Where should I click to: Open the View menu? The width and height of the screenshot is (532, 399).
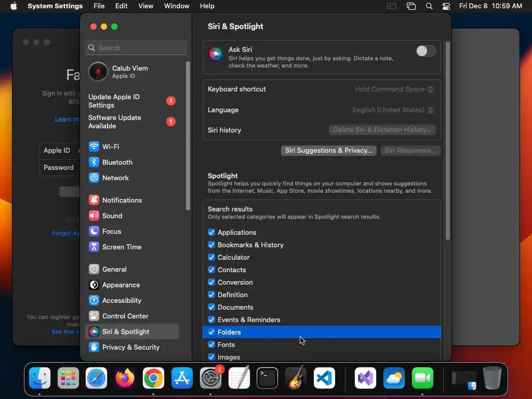tap(145, 6)
